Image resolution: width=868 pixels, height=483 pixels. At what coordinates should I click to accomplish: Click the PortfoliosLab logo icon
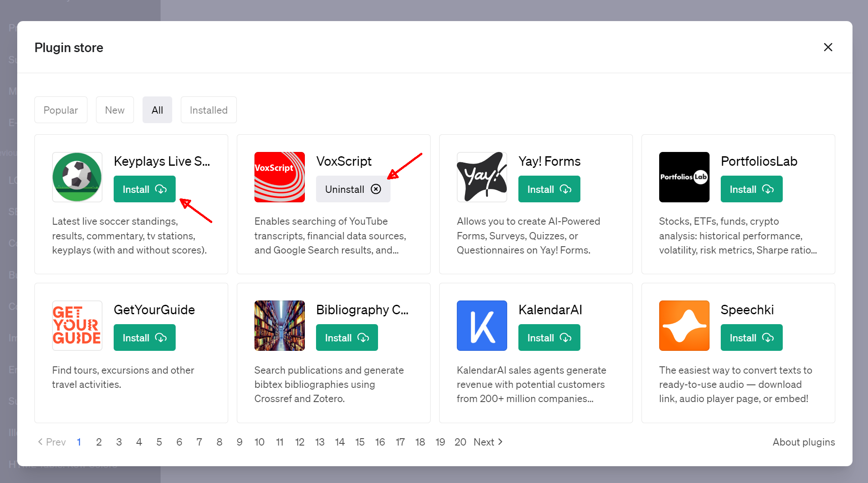(684, 177)
